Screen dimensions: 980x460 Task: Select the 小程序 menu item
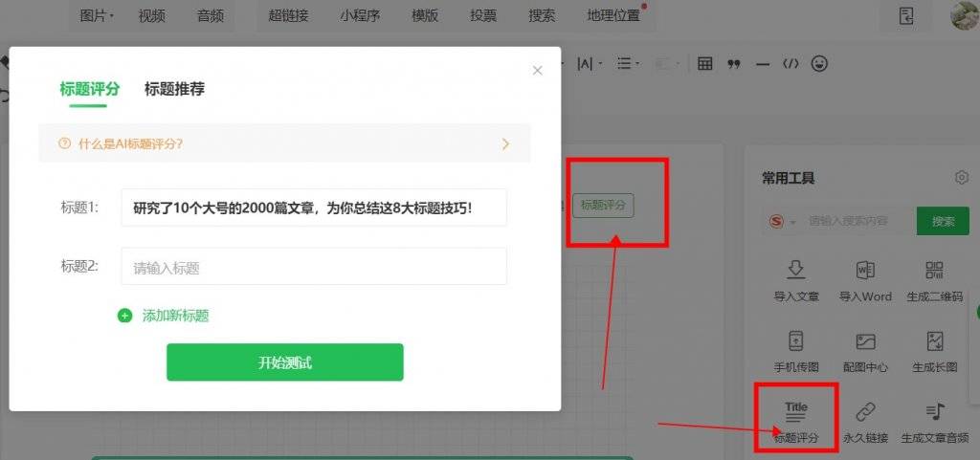(360, 15)
